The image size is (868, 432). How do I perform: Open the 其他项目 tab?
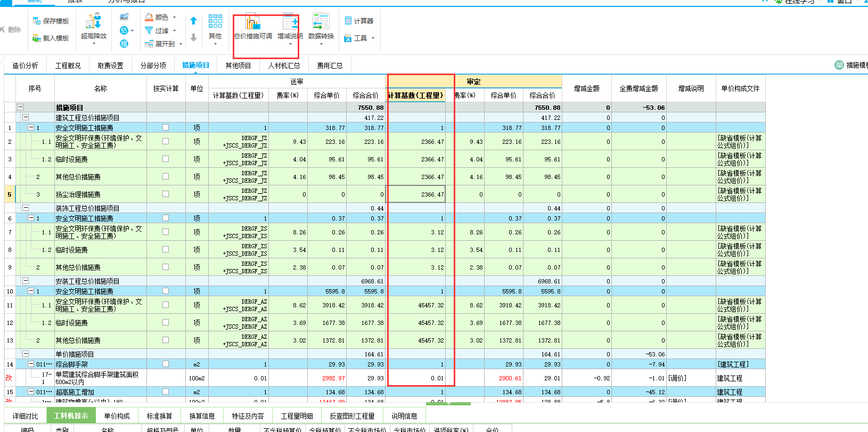[238, 66]
